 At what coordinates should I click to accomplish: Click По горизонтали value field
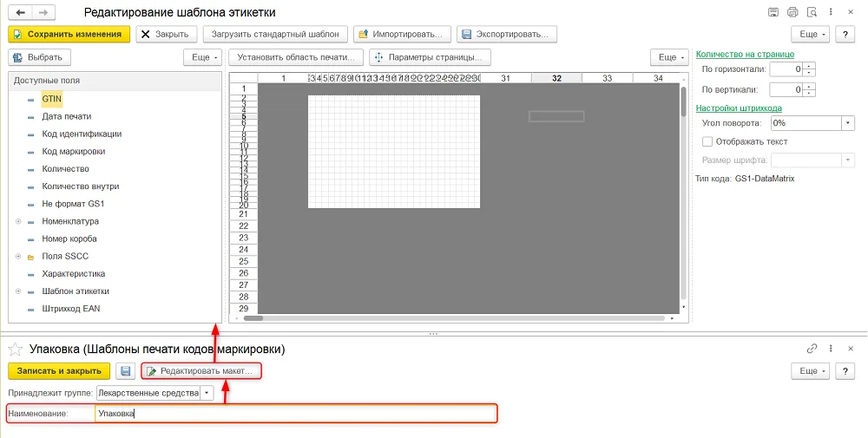(x=786, y=69)
